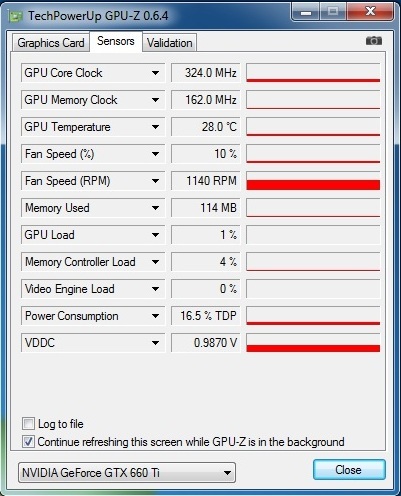Click the camera screenshot icon
The height and width of the screenshot is (496, 401).
pyautogui.click(x=374, y=41)
